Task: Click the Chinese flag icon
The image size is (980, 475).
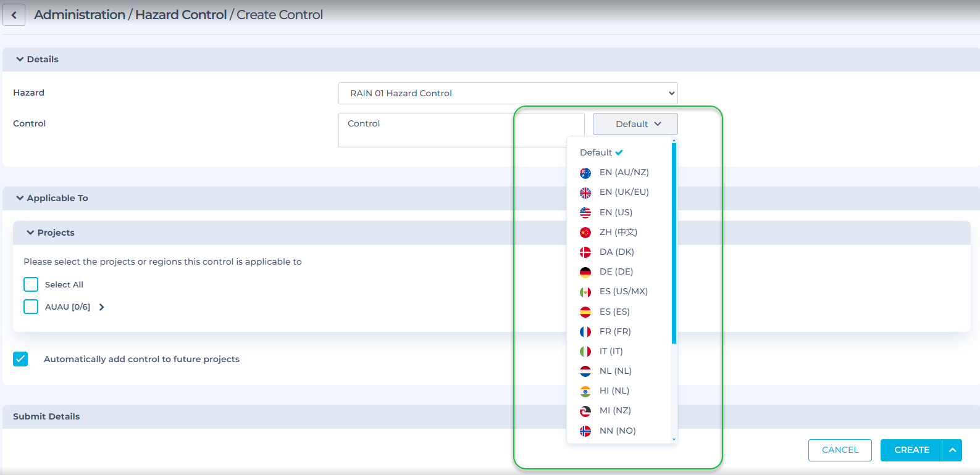Action: coord(585,233)
